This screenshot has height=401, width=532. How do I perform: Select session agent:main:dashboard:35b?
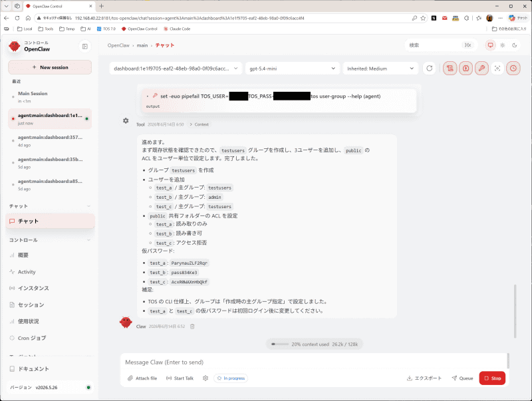coord(50,163)
